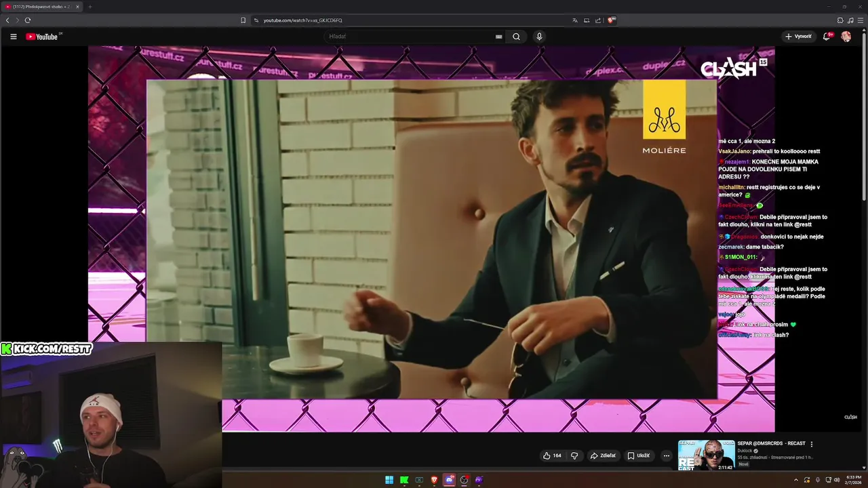Open the account avatar menu
This screenshot has width=868, height=488.
click(846, 37)
